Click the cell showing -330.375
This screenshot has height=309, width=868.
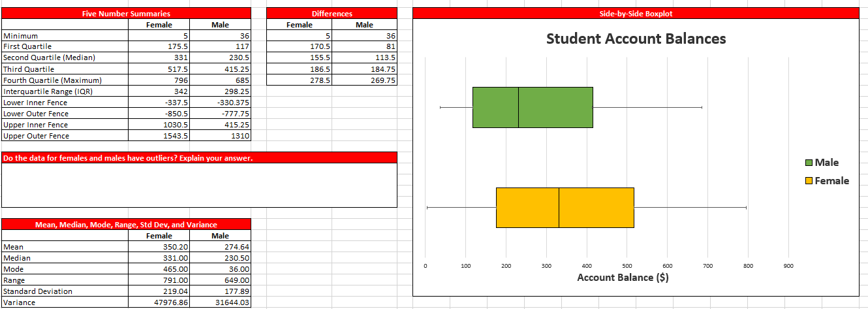[221, 103]
